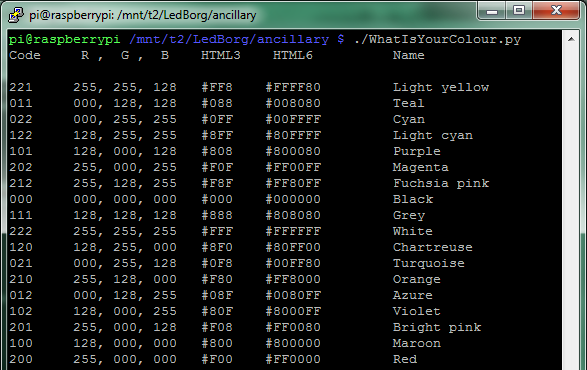Click the #FF00FF Magenta hex value
Image resolution: width=587 pixels, height=370 pixels.
293,167
